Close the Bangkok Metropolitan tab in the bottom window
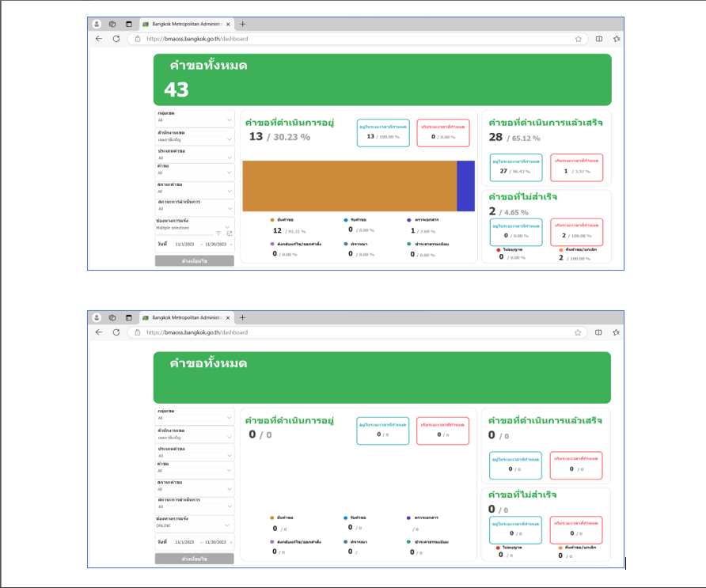706x588 pixels. [x=229, y=317]
